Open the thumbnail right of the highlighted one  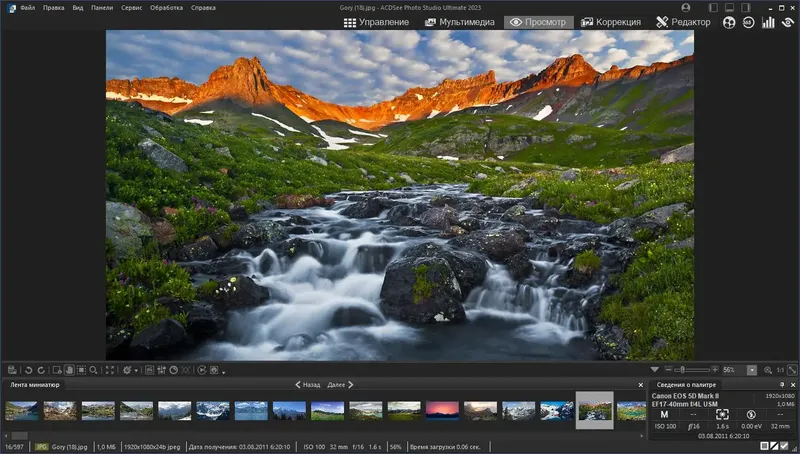tap(632, 411)
